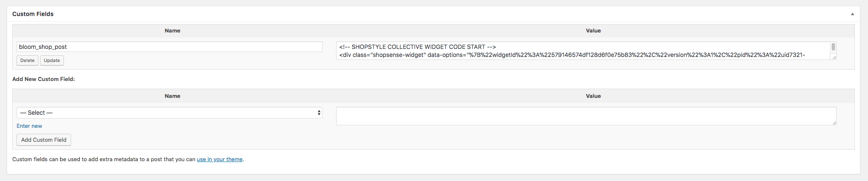
Task: Click the up-down arrows on Select dropdown
Action: pos(319,113)
